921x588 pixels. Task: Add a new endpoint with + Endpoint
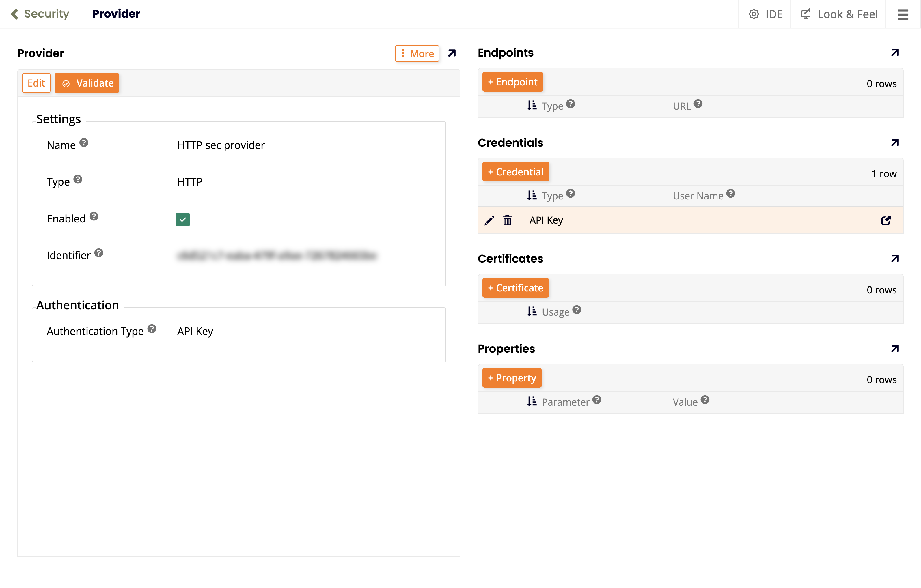(512, 82)
